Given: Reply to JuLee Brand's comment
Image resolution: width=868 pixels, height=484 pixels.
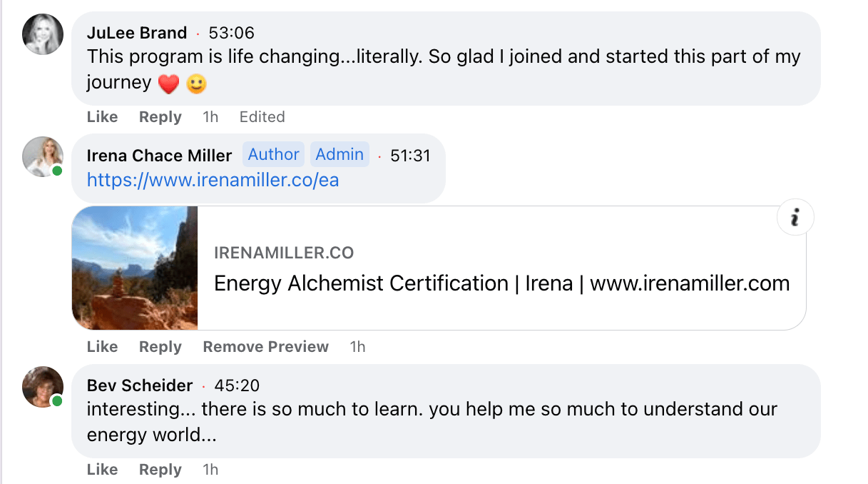Looking at the screenshot, I should click(x=160, y=117).
